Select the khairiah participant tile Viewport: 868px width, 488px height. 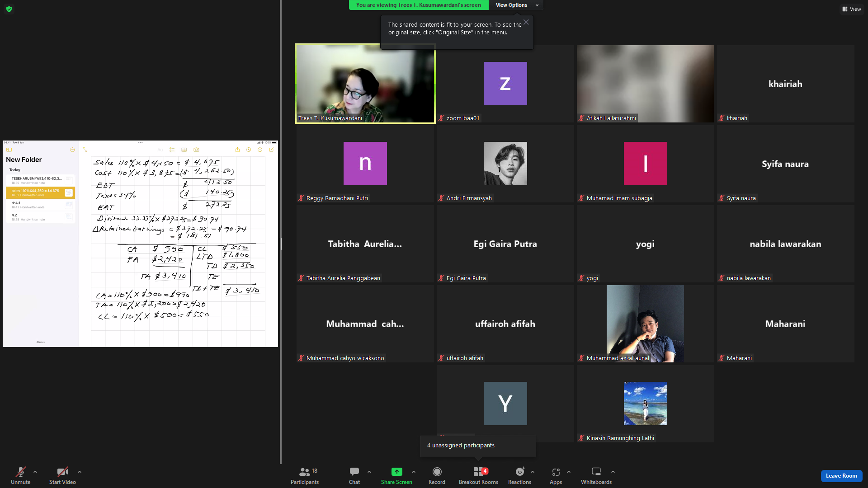click(x=786, y=84)
